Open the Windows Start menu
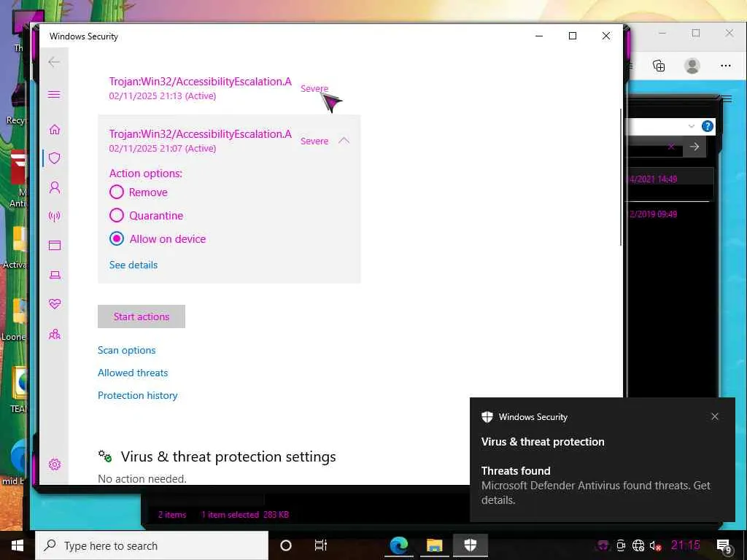This screenshot has width=747, height=560. [x=18, y=545]
